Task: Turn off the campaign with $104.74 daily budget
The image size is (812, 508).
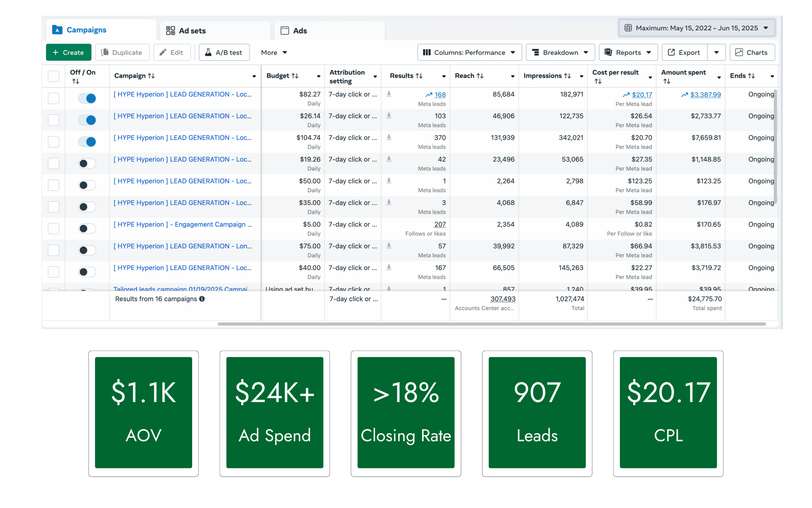Action: 87,142
